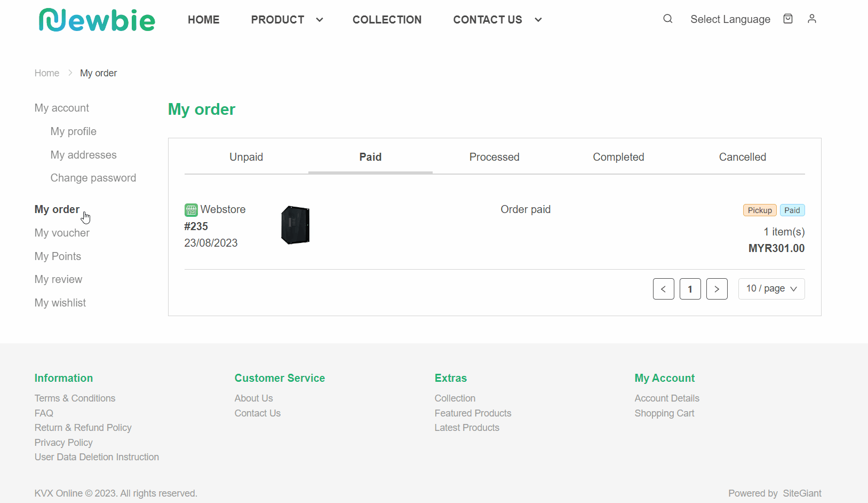This screenshot has height=503, width=868.
Task: Go to next page with right arrow
Action: (x=717, y=289)
